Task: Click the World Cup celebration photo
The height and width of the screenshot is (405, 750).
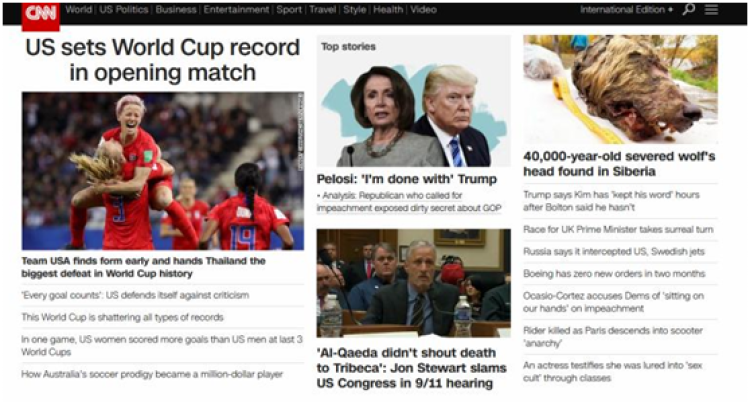Action: tap(163, 171)
